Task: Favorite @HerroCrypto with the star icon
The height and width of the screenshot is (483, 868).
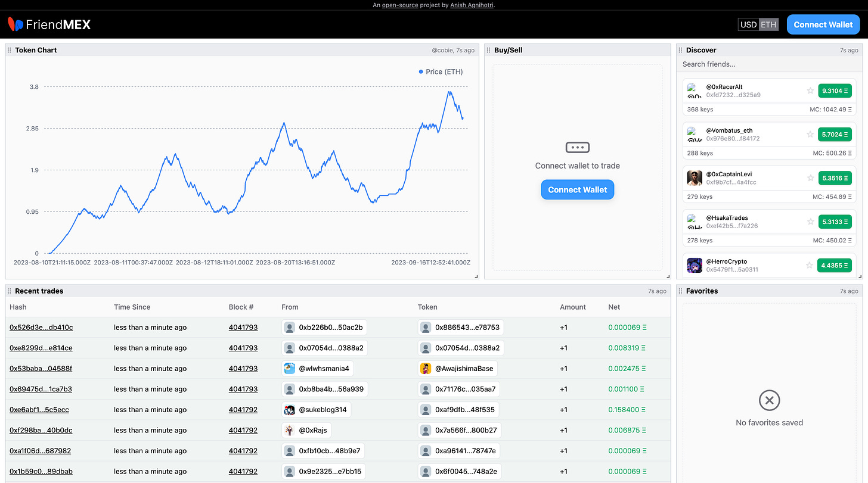Action: coord(810,265)
